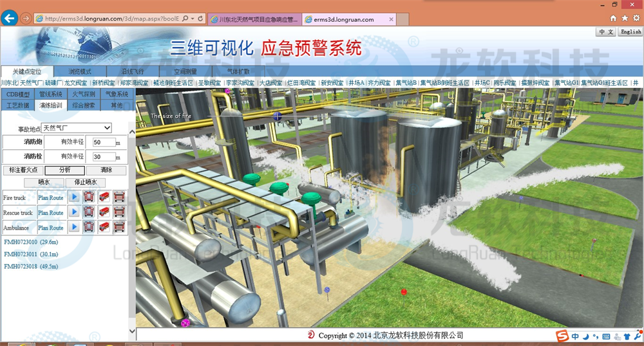Viewport: 644px width, 346px height.
Task: Click Plan Route for Rescue truck
Action: tap(51, 212)
